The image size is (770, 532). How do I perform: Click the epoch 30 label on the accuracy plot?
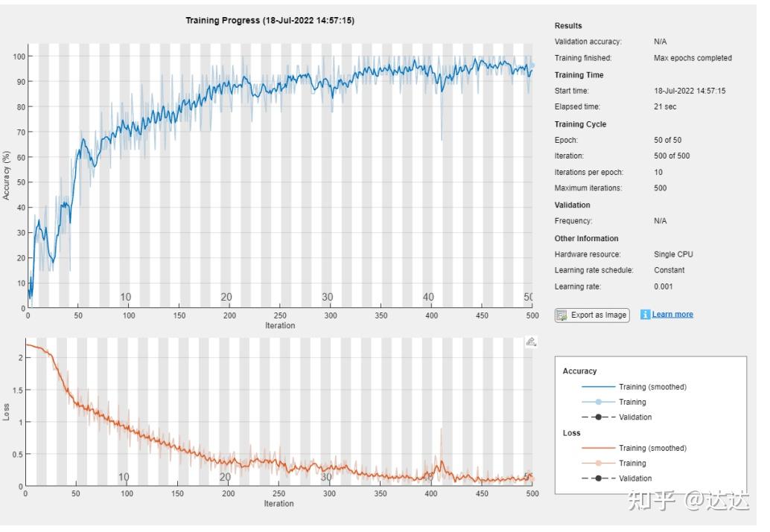point(328,297)
